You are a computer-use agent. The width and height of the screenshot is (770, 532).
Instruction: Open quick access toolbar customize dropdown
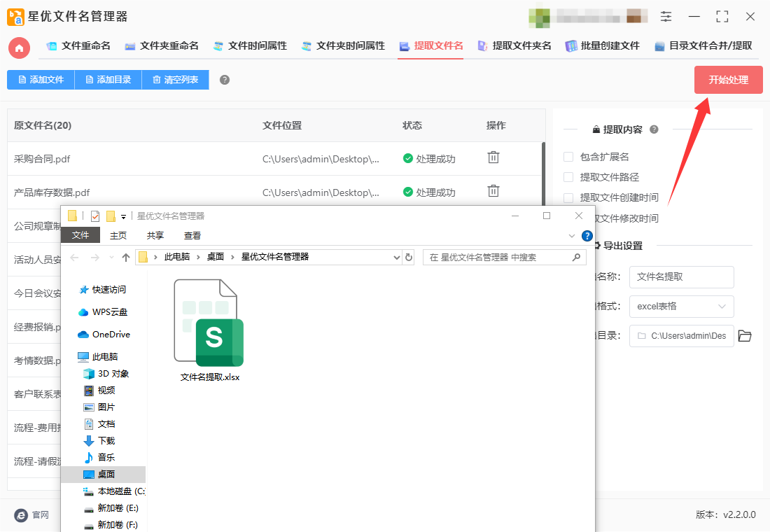click(x=123, y=216)
